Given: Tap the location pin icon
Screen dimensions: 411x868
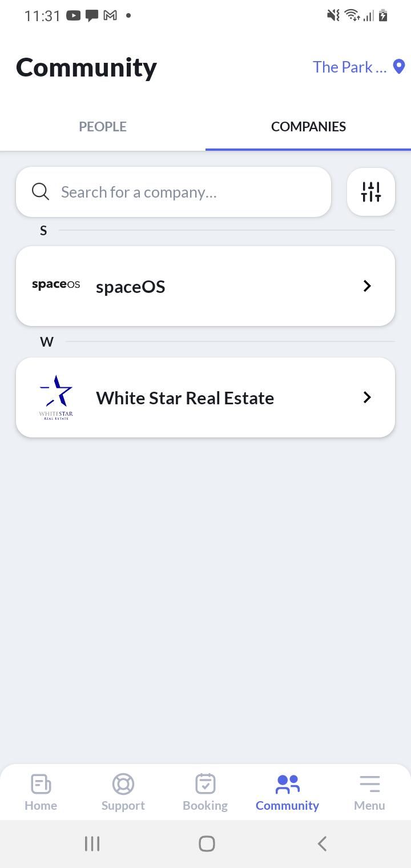Looking at the screenshot, I should [x=400, y=67].
